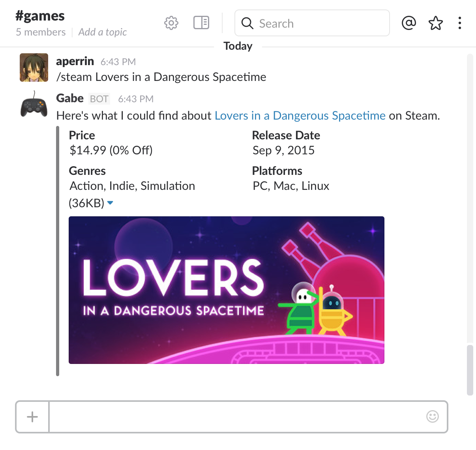Open mentions with the @ icon
The width and height of the screenshot is (476, 450).
point(409,23)
